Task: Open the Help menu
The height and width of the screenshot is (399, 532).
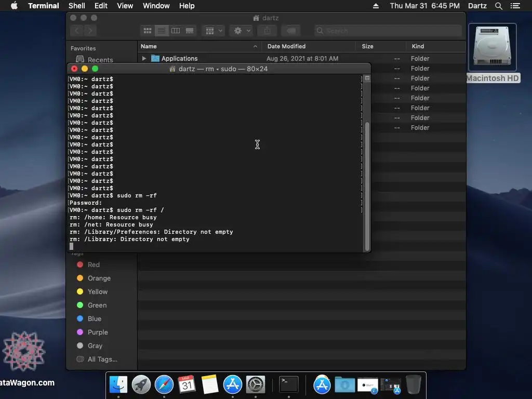Action: [x=187, y=6]
